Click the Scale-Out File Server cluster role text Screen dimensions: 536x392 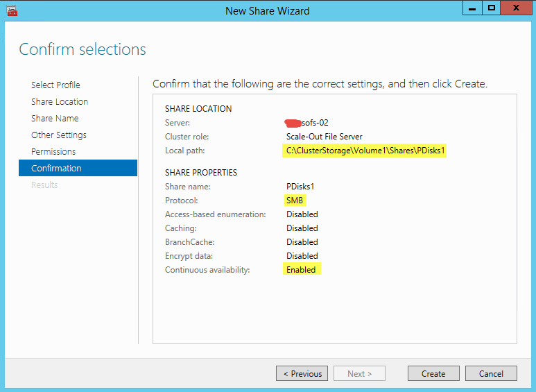[x=324, y=137]
